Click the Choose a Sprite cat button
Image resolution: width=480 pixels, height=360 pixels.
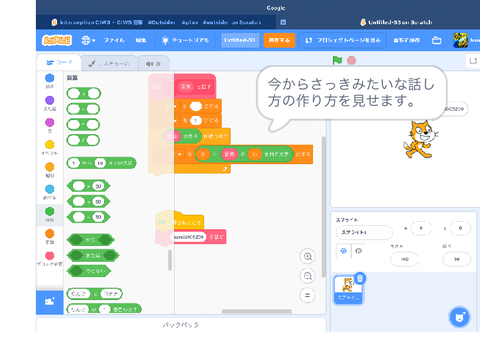(460, 317)
